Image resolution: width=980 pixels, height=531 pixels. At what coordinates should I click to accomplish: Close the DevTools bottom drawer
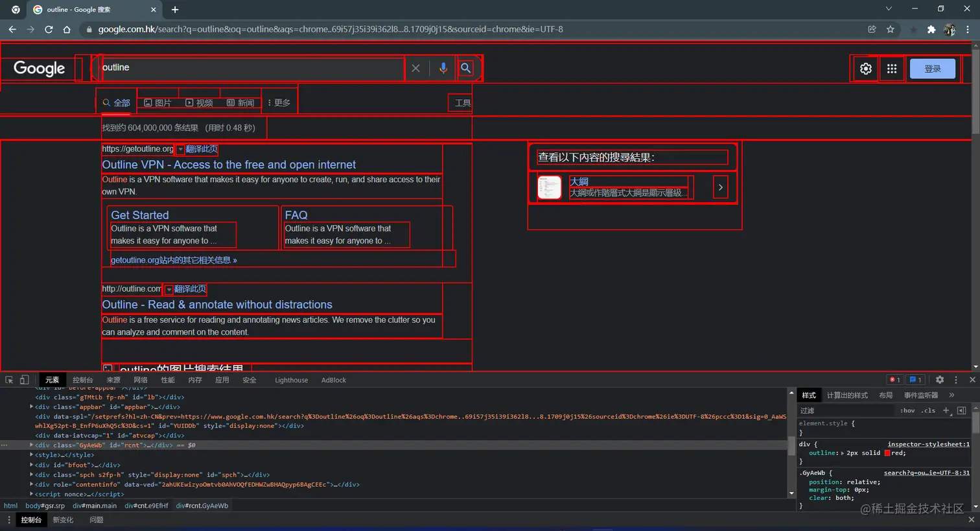pyautogui.click(x=972, y=520)
